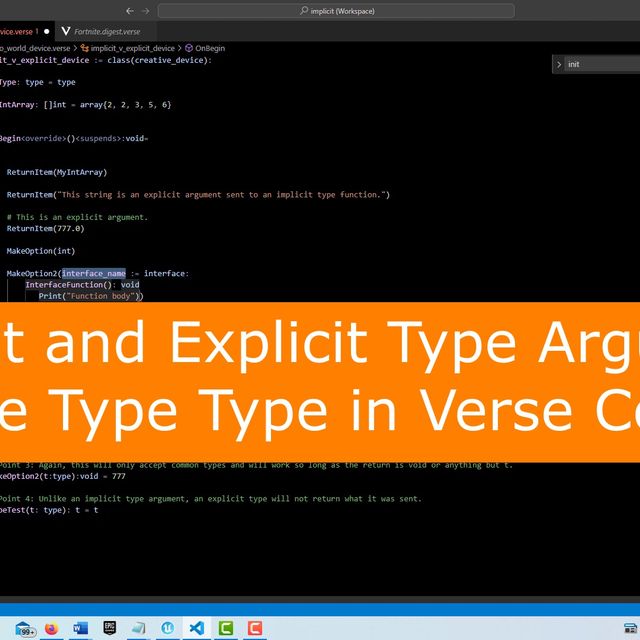Go back with the left arrow button
The image size is (640, 640).
click(130, 11)
